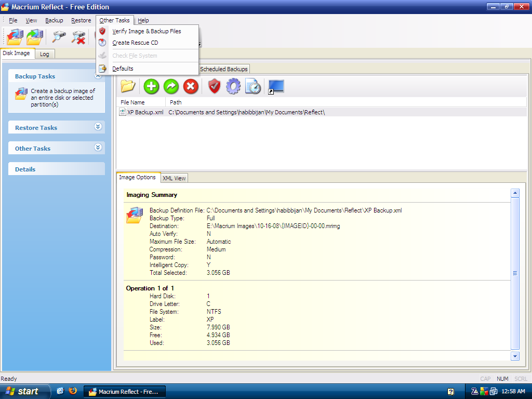Click the XP Backup.xml file icon
The height and width of the screenshot is (399, 532).
[123, 112]
